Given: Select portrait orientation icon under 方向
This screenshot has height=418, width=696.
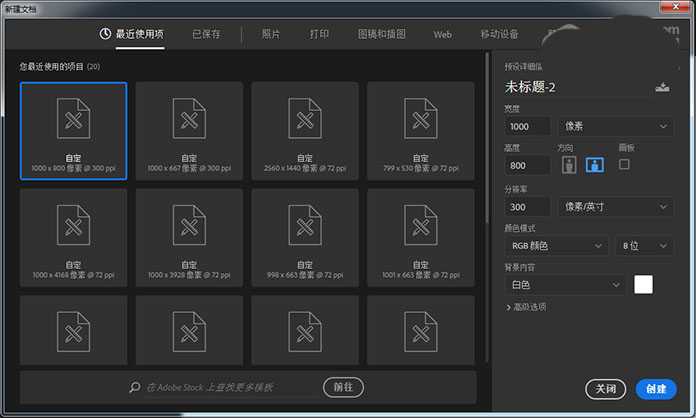Looking at the screenshot, I should click(569, 165).
